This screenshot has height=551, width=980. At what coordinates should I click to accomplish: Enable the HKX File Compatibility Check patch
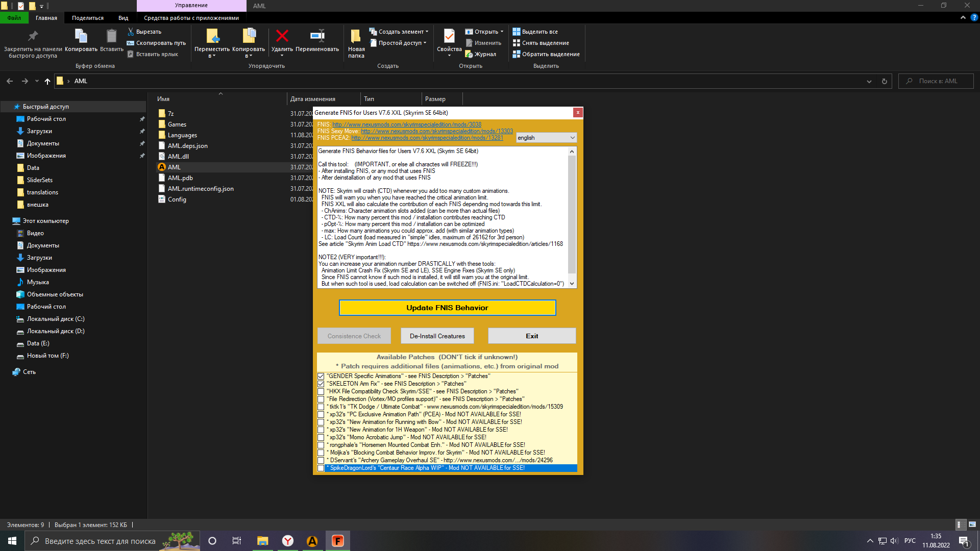[x=321, y=392]
